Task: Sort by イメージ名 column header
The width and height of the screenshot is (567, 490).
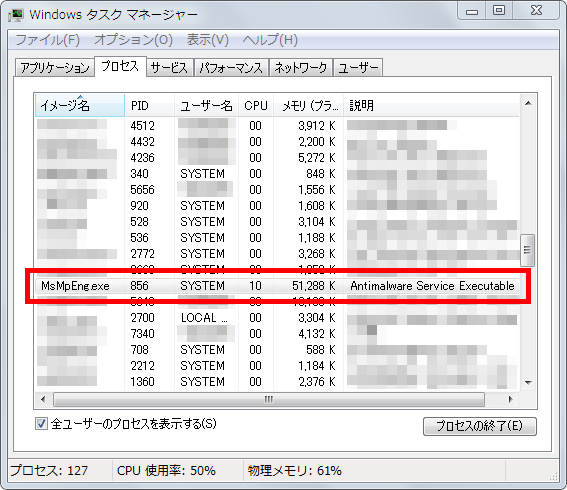Action: click(x=80, y=106)
